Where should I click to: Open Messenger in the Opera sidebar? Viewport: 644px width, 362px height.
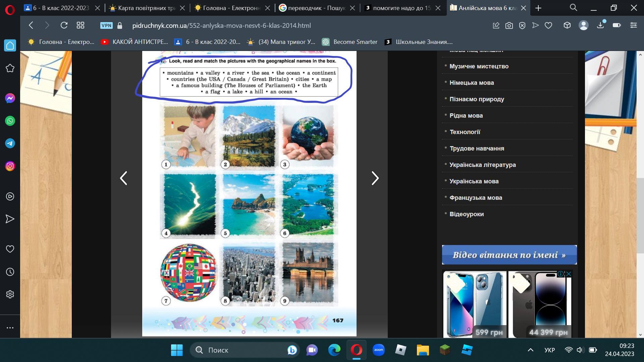point(10,98)
